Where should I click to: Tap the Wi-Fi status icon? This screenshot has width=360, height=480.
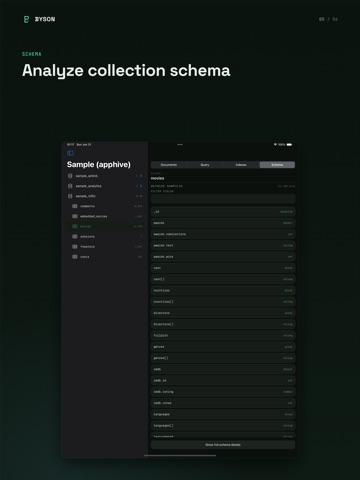pyautogui.click(x=275, y=145)
